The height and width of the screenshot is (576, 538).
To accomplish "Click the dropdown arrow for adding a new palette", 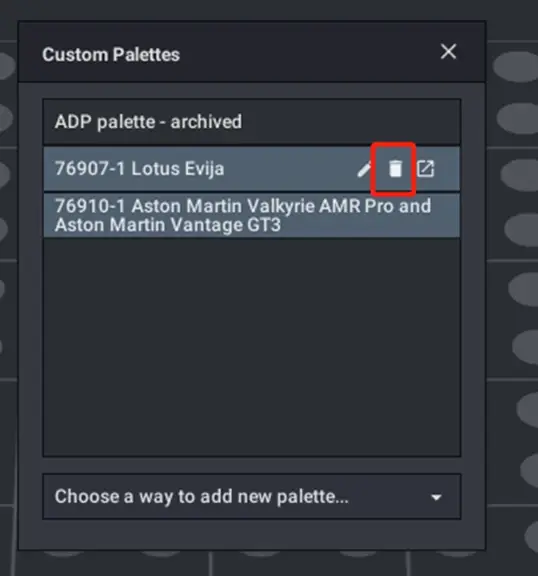I will click(436, 497).
